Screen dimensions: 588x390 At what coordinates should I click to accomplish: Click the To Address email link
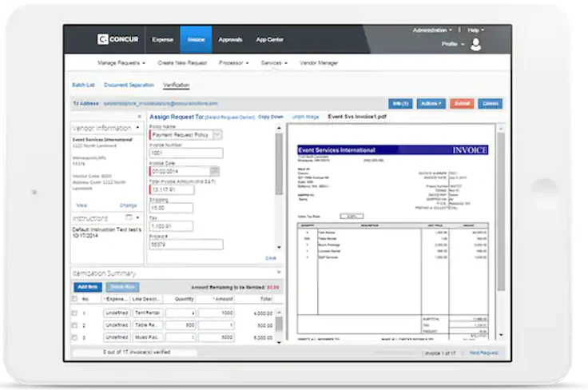click(x=161, y=104)
